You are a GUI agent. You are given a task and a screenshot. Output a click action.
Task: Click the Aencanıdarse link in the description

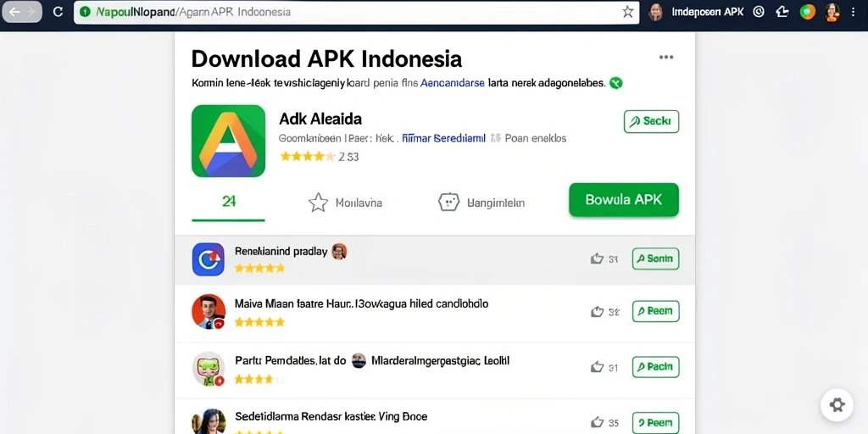click(453, 83)
